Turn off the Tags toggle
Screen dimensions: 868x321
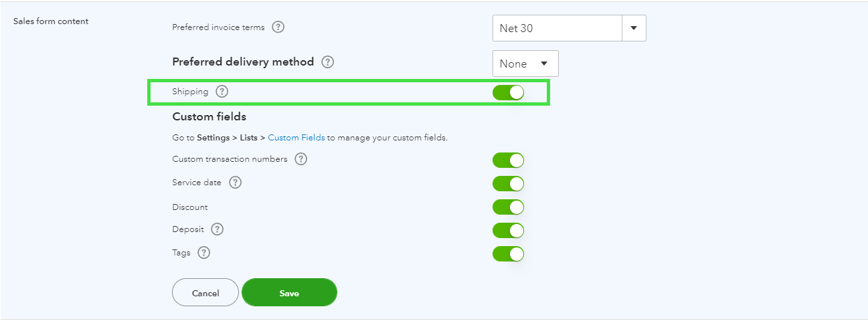[508, 254]
